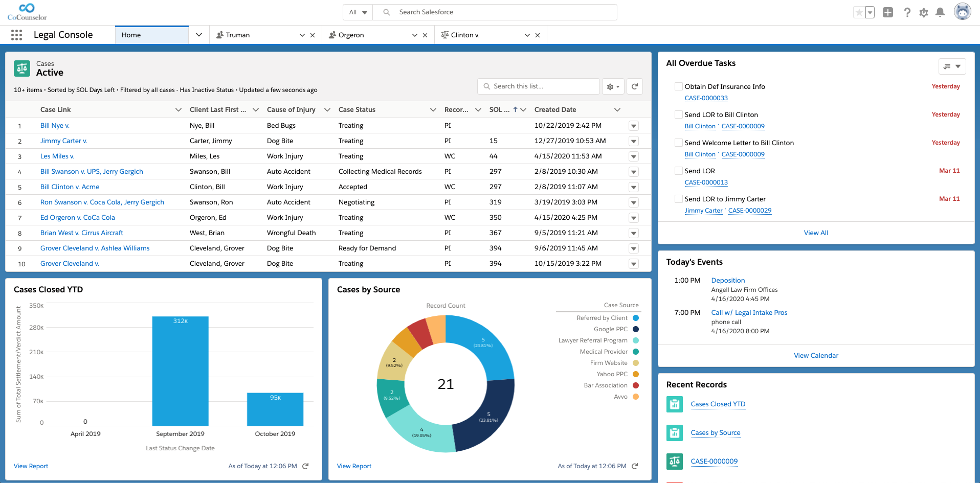Viewport: 980px width, 483px height.
Task: Click the global actions plus icon
Action: [x=888, y=12]
